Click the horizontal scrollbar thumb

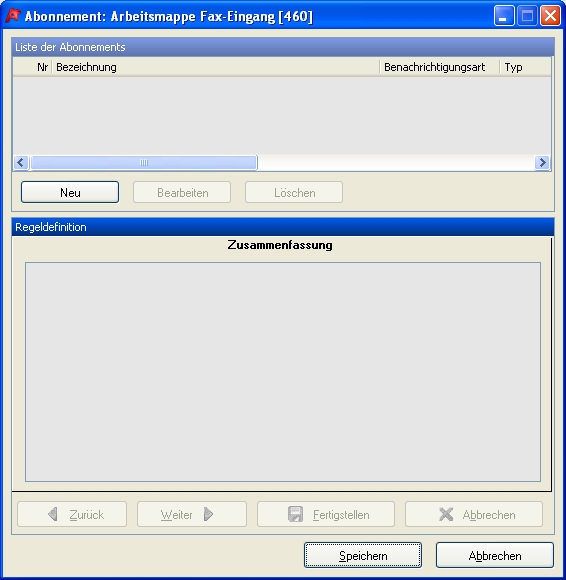tap(144, 162)
